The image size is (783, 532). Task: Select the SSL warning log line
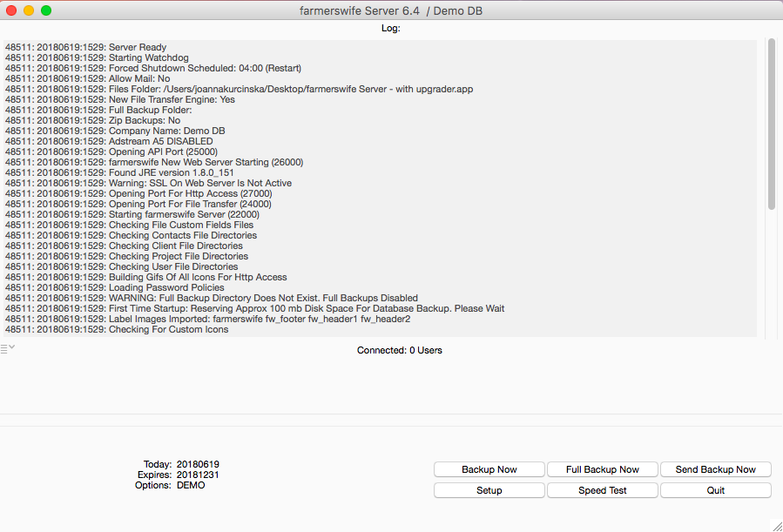[148, 184]
